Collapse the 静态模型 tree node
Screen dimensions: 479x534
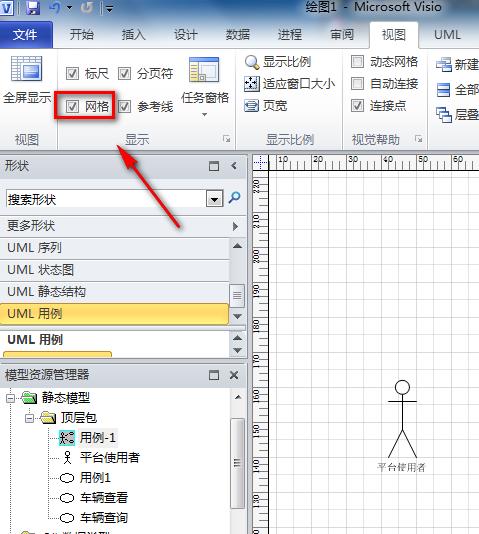click(x=11, y=398)
